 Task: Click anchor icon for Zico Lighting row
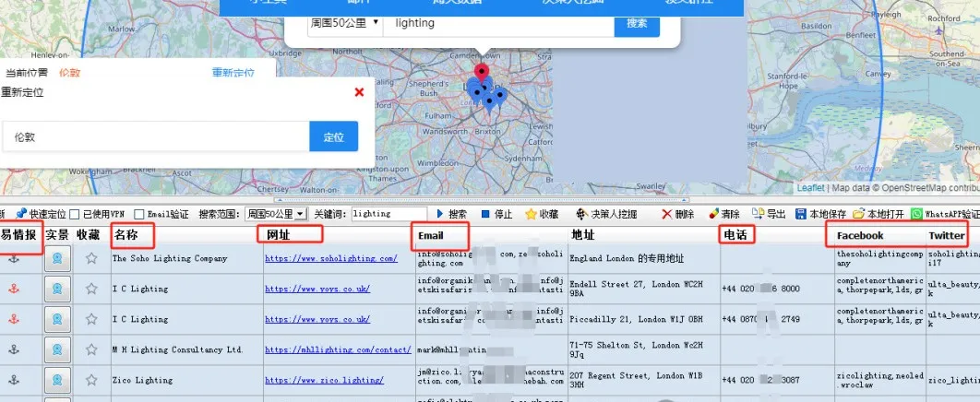14,380
